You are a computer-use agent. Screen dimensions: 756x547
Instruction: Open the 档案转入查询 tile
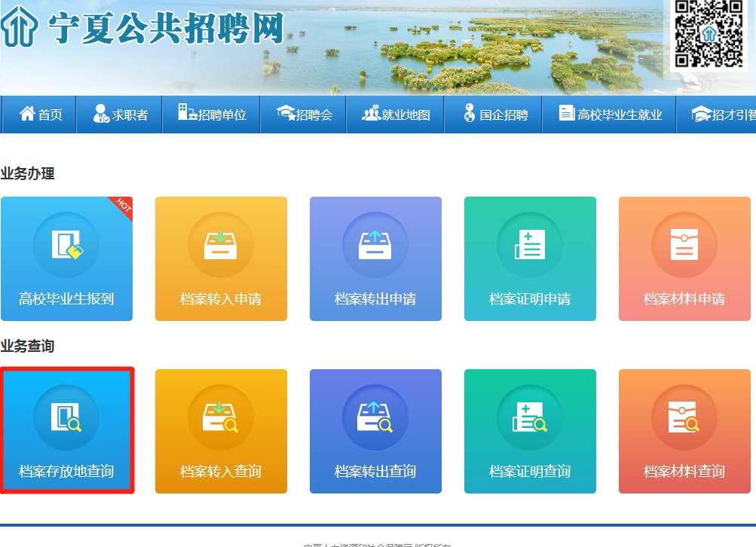(221, 431)
